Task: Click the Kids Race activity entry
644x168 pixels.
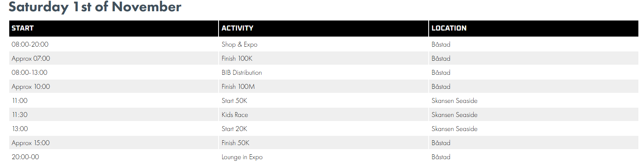Action: point(235,115)
